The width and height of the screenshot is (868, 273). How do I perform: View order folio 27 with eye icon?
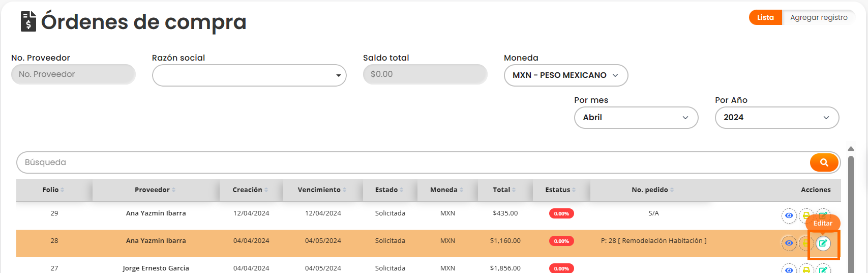pos(789,269)
